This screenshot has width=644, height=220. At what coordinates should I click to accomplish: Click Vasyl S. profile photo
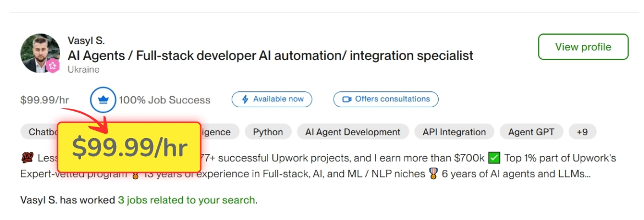(40, 53)
